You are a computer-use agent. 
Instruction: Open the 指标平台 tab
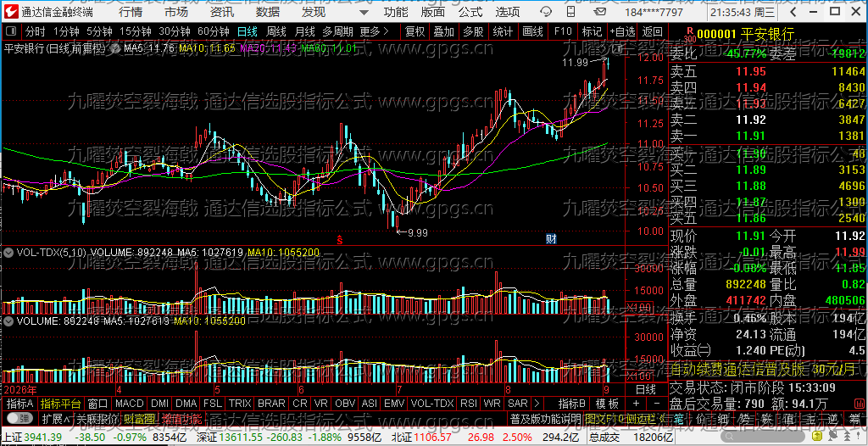coord(61,403)
